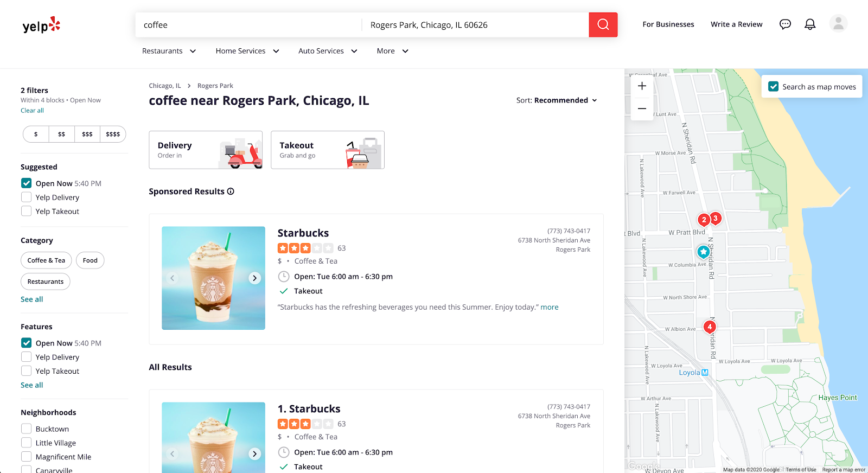Click the Yelp logo
The width and height of the screenshot is (868, 473).
pyautogui.click(x=41, y=25)
